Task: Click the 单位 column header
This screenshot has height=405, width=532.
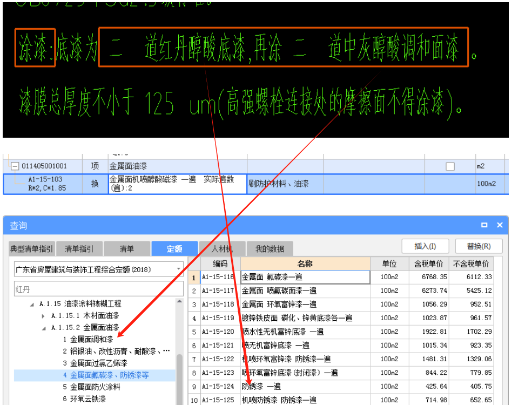Action: [x=389, y=264]
